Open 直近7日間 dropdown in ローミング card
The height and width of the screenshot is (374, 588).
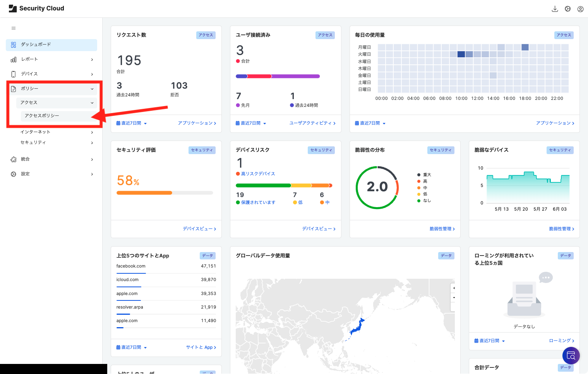[x=490, y=341]
